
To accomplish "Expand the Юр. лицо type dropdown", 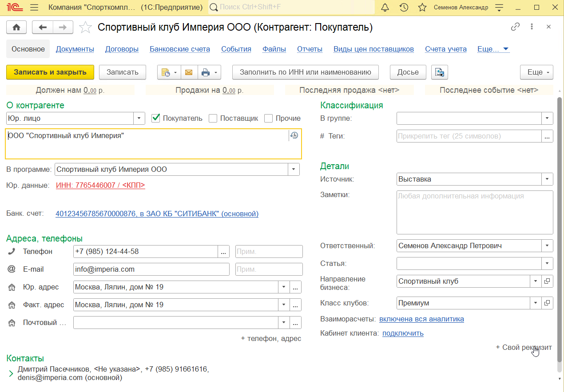I will (139, 118).
